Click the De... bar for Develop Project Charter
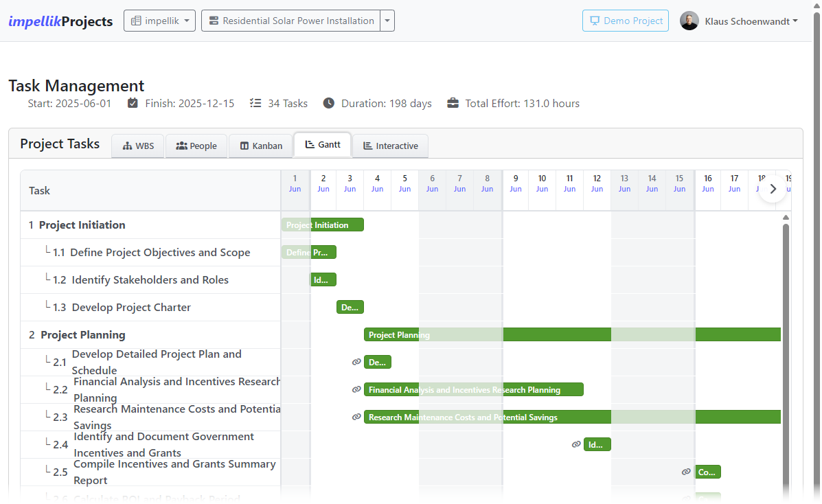The image size is (822, 504). (x=350, y=308)
